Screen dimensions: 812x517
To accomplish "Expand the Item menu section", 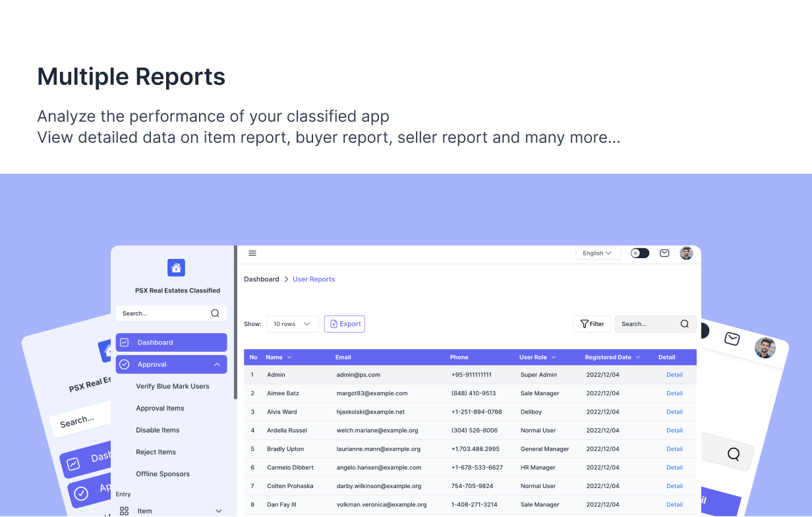I will tap(219, 511).
